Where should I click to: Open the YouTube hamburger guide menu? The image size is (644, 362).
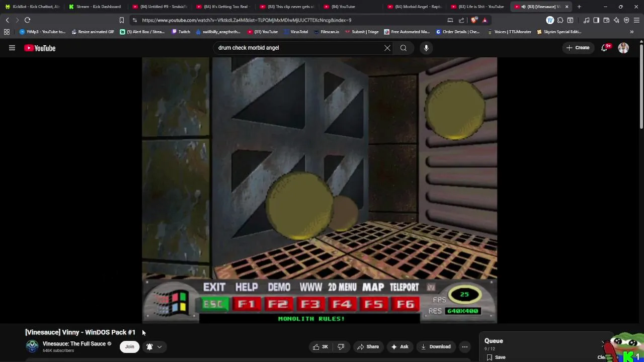coord(12,48)
